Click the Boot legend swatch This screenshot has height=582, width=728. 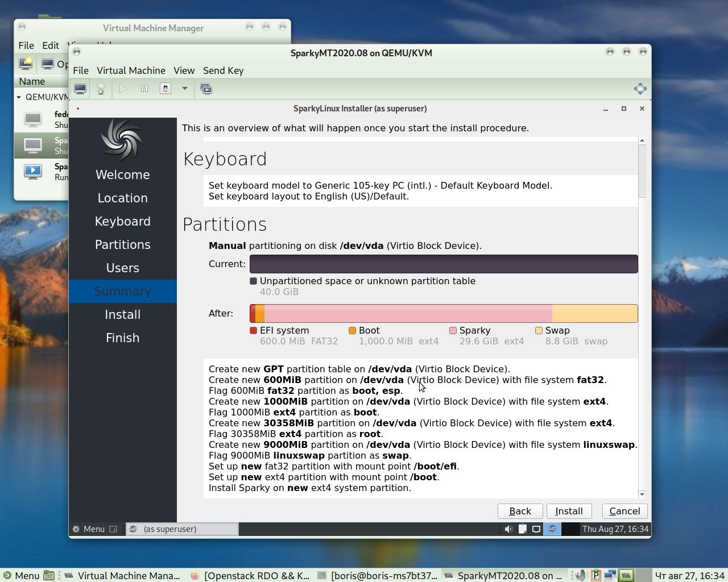pyautogui.click(x=353, y=330)
